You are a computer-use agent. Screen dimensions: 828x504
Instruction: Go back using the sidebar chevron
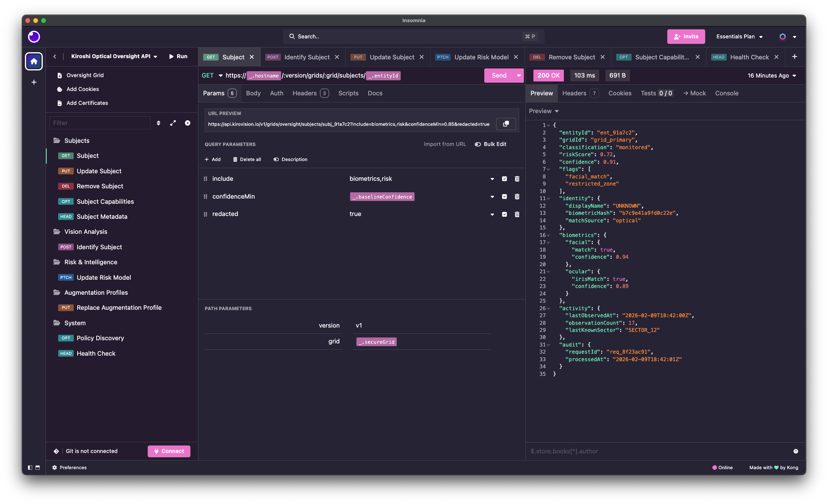tap(55, 57)
